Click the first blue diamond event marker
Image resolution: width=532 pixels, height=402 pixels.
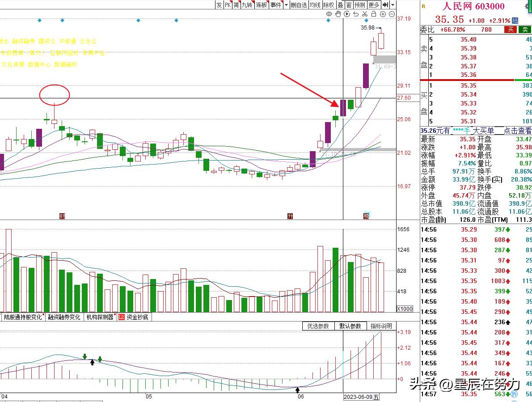40,21
